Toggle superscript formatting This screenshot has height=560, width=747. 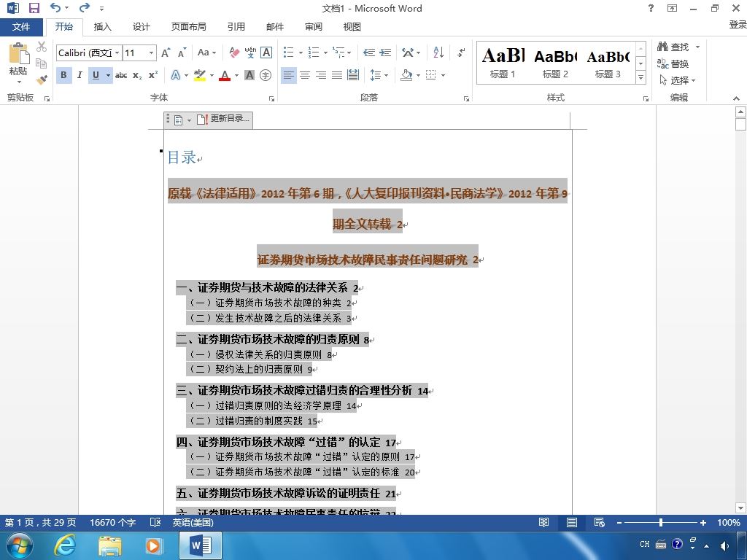click(x=153, y=75)
